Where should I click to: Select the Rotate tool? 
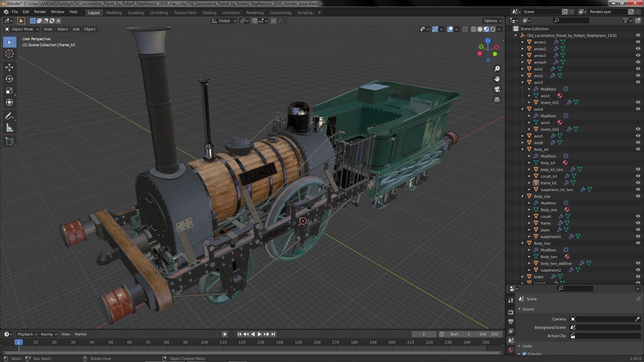coord(9,79)
